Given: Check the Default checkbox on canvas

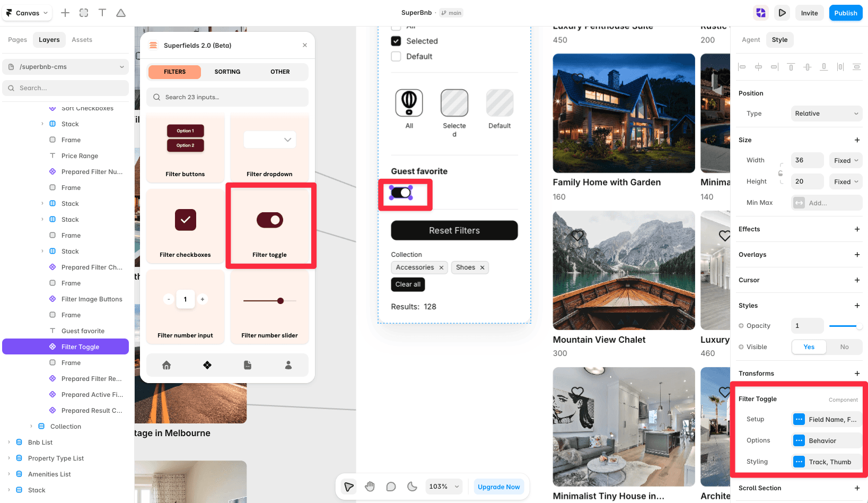Looking at the screenshot, I should (396, 56).
